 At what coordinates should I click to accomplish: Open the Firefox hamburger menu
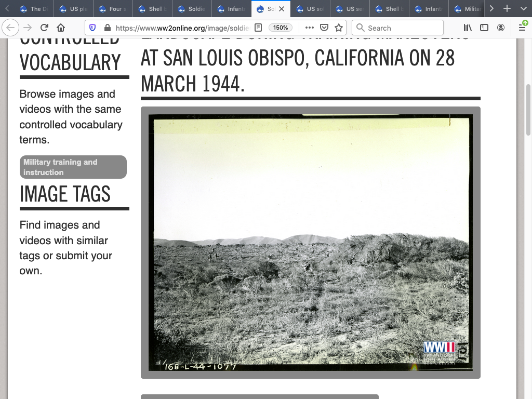click(x=522, y=28)
